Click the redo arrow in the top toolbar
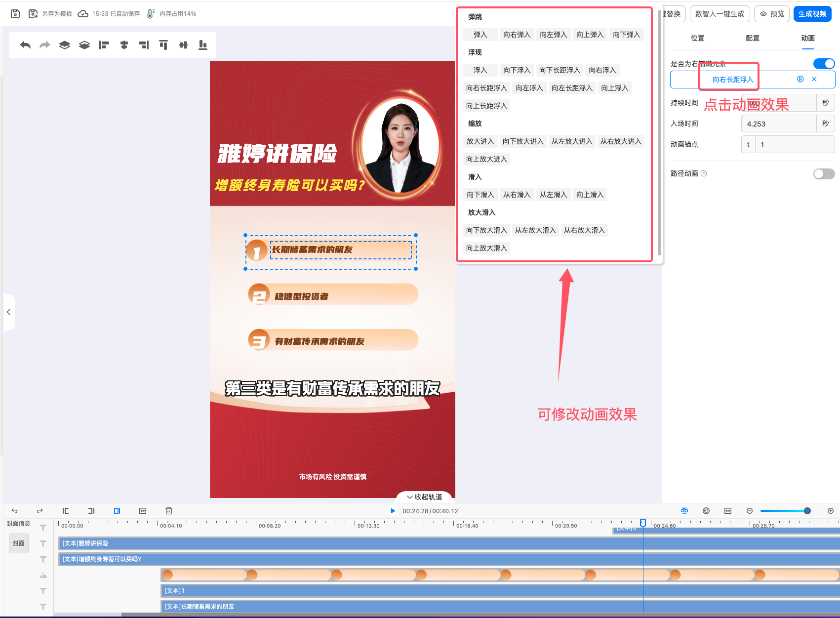 (x=45, y=45)
